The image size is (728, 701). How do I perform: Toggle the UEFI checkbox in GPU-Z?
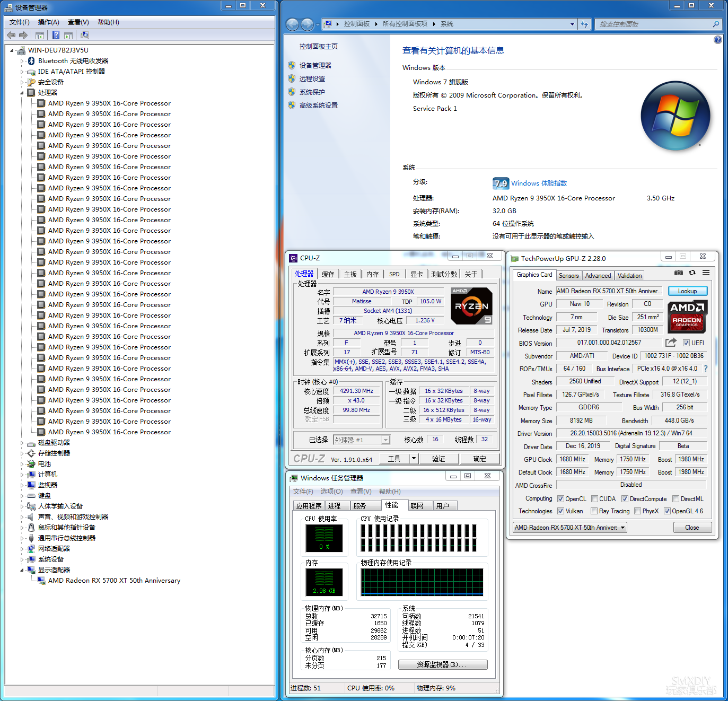click(x=686, y=343)
